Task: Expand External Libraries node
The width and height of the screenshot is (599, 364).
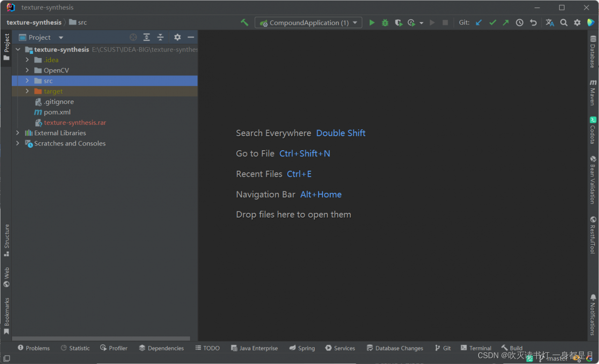Action: (18, 133)
